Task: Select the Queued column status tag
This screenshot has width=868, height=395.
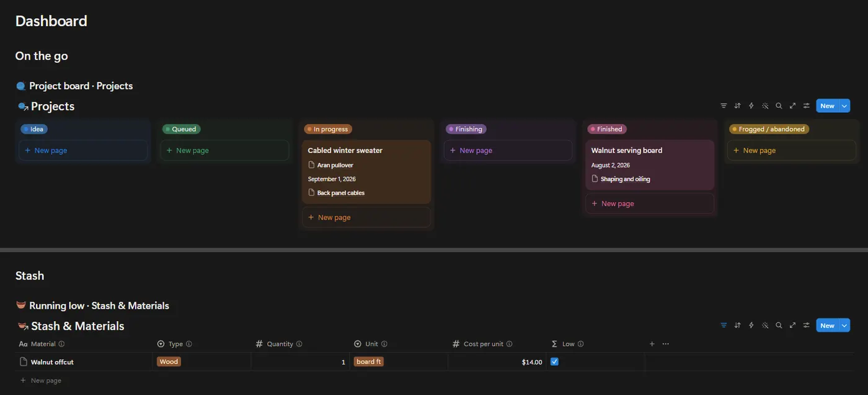Action: [x=181, y=129]
